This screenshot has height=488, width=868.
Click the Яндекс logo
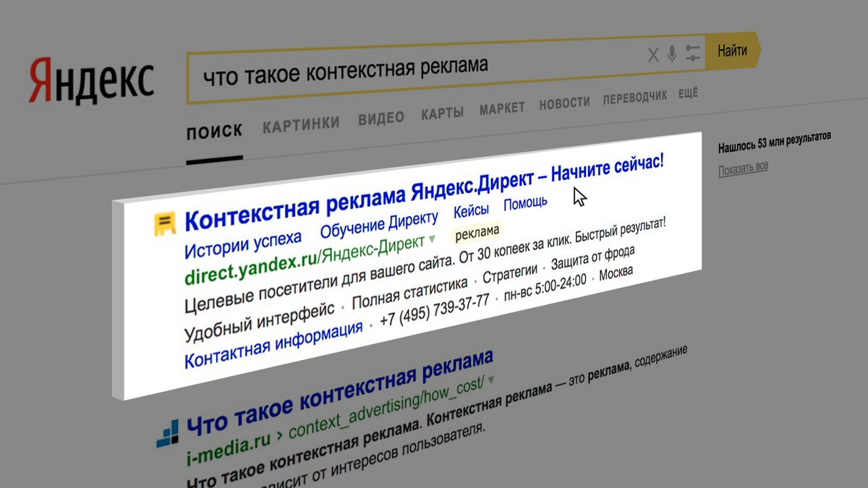pos(91,80)
